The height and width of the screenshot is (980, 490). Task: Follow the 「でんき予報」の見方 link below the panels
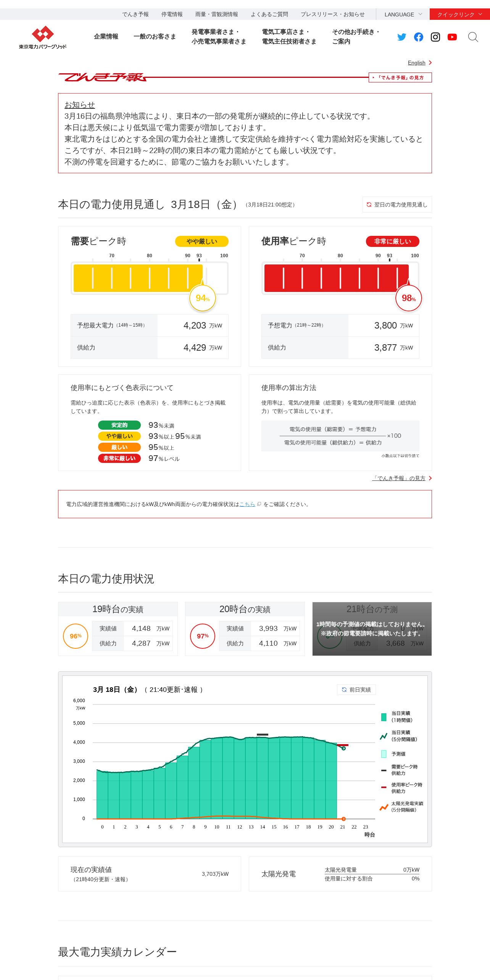pos(399,478)
